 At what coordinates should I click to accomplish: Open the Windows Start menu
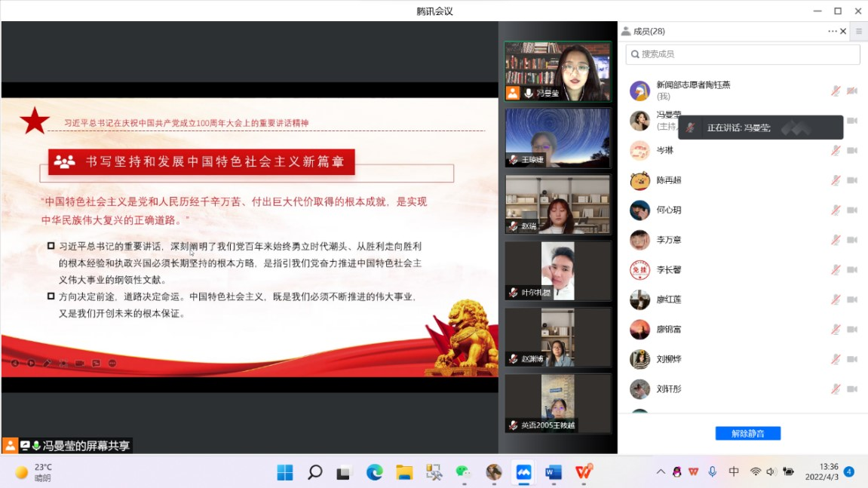285,472
